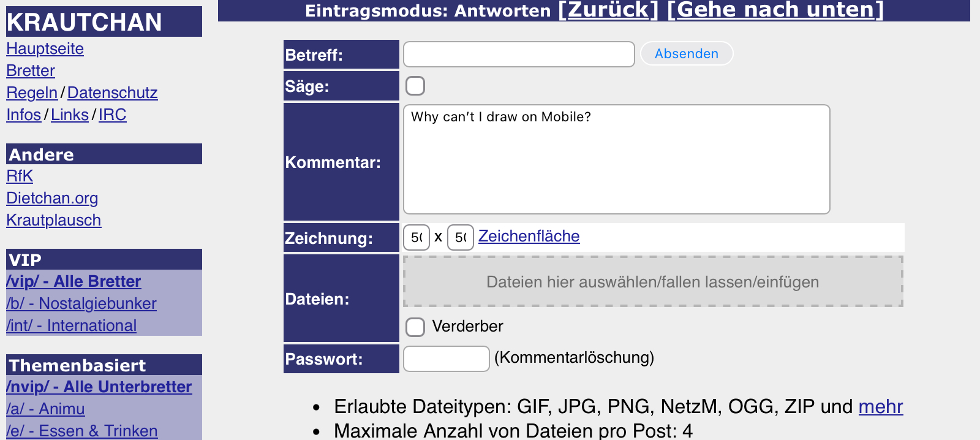Focus the Passwort input field
Image resolution: width=980 pixels, height=440 pixels.
446,358
